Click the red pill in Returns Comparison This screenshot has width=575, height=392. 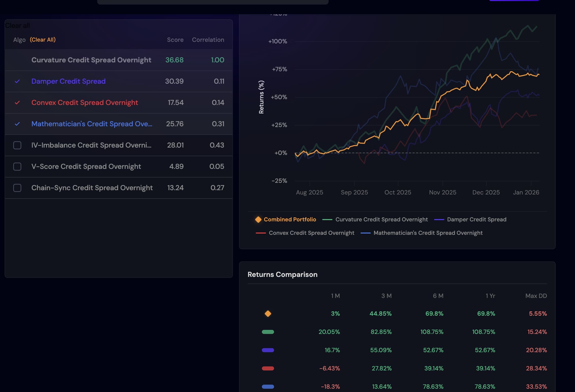[268, 368]
